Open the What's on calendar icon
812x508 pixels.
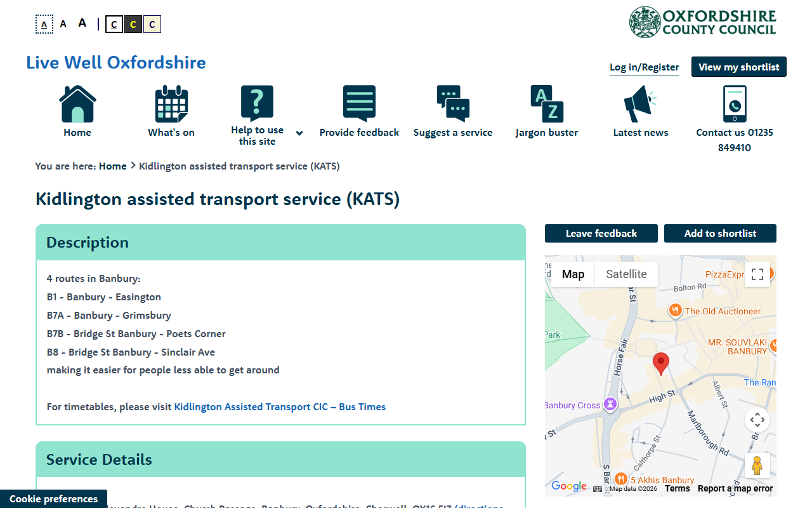tap(171, 104)
